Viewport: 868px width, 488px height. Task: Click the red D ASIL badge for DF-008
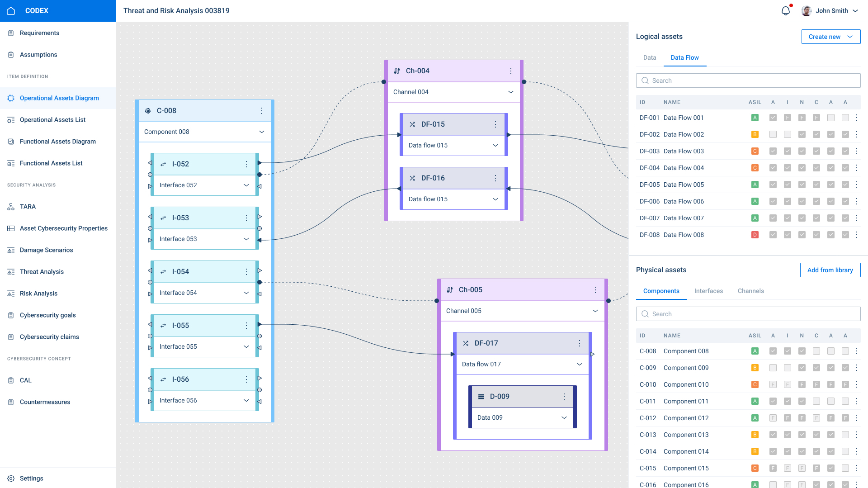coord(755,235)
